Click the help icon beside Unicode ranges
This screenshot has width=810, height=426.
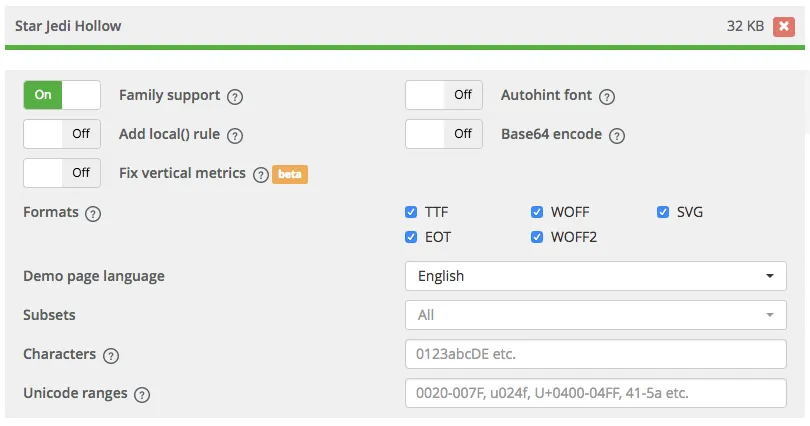142,394
